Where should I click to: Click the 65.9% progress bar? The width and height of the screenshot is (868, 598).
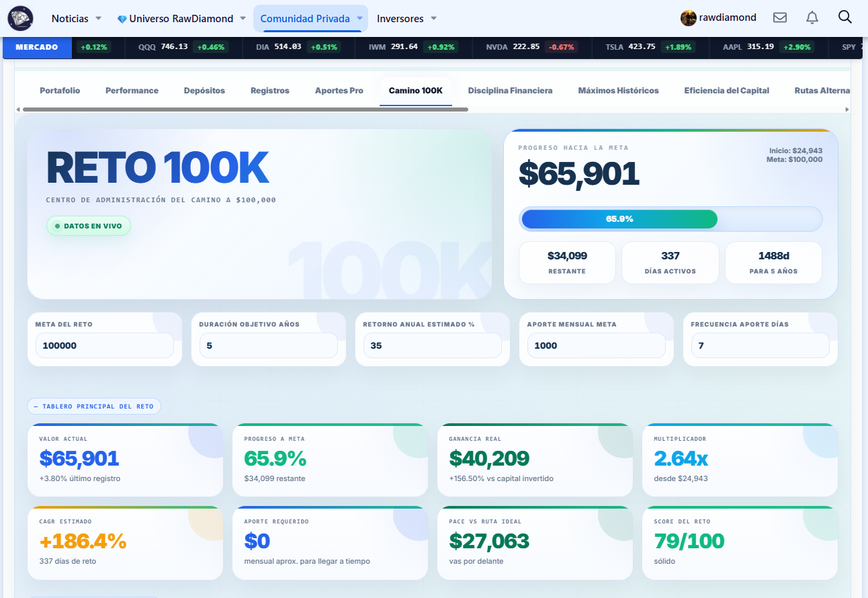click(670, 219)
